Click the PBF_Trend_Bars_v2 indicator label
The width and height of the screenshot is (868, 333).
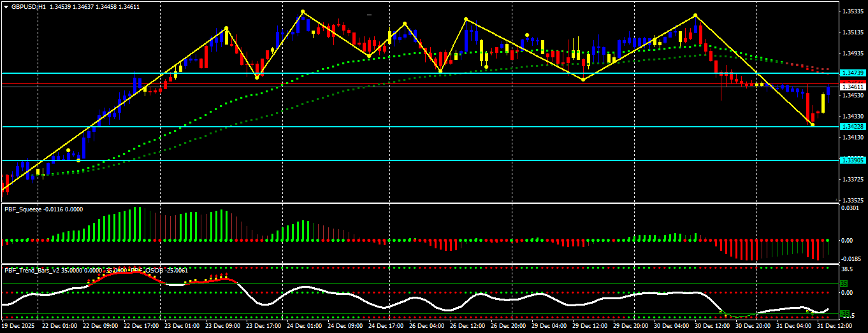click(x=33, y=270)
